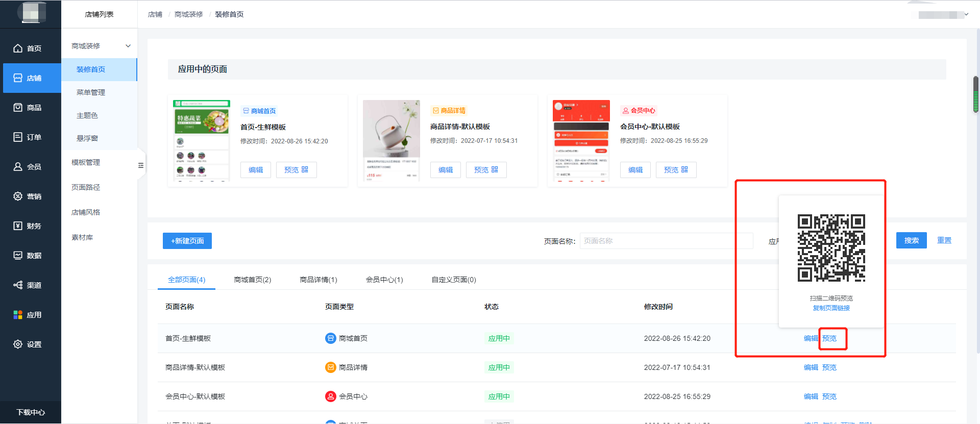Collapse the submenu panel with the toggle icon
The height and width of the screenshot is (424, 980).
point(141,165)
